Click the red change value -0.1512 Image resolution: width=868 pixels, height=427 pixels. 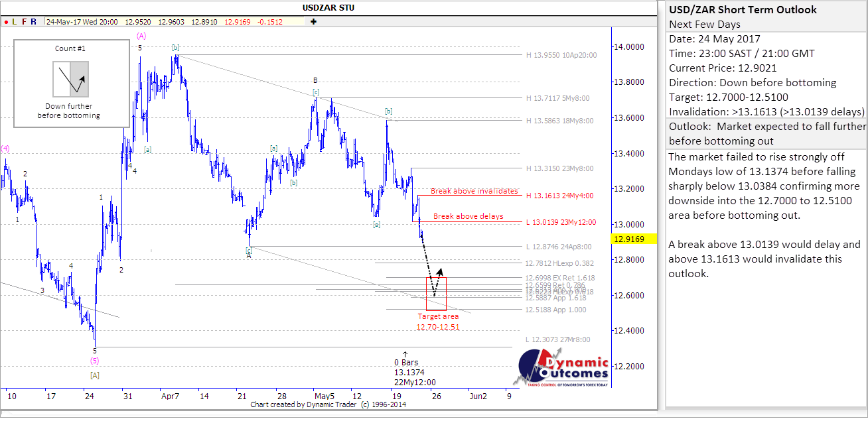[271, 22]
